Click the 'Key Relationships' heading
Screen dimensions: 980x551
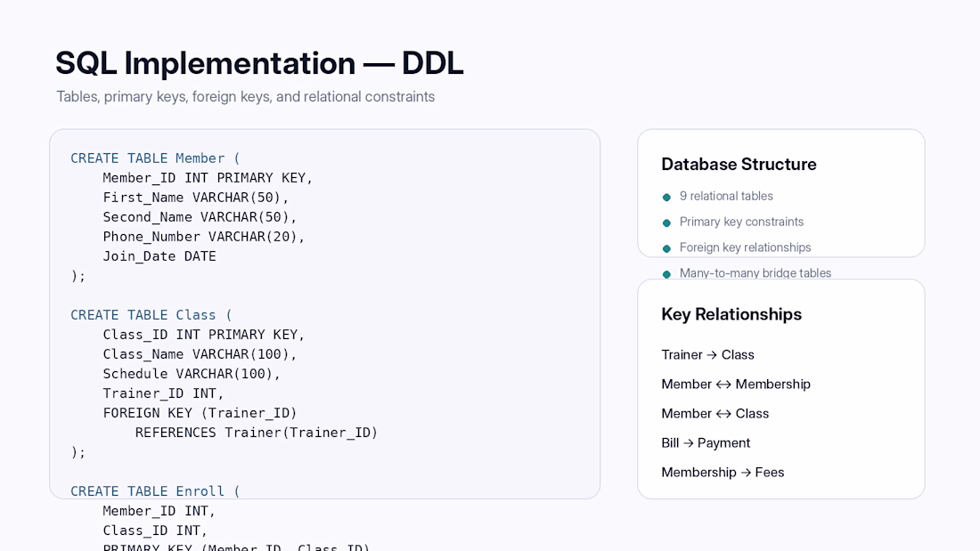click(x=731, y=314)
